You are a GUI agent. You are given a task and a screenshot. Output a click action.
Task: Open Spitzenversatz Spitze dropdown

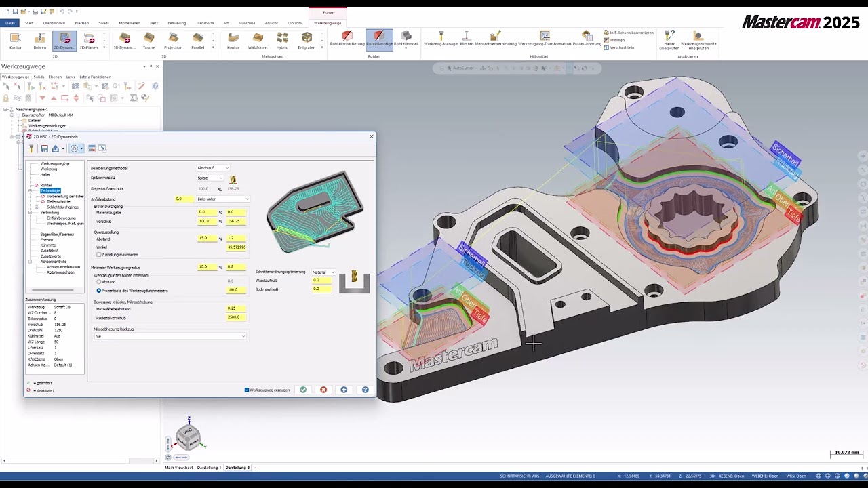(210, 178)
